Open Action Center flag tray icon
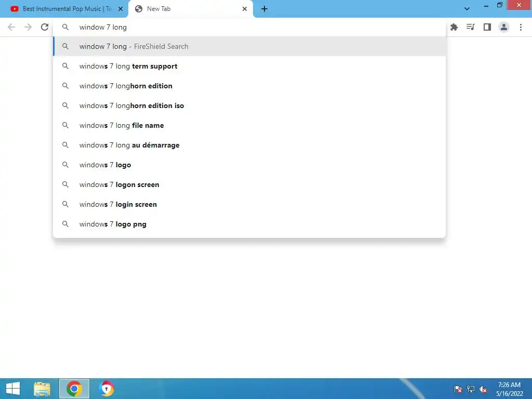 [458, 389]
